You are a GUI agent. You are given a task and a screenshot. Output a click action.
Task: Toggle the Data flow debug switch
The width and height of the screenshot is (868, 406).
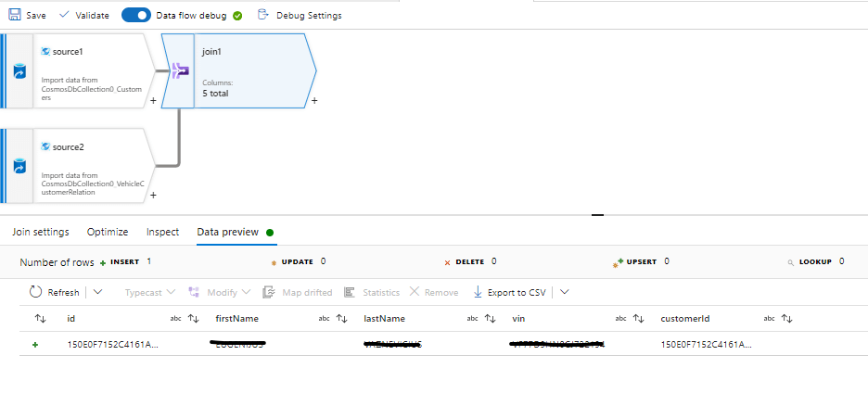135,15
